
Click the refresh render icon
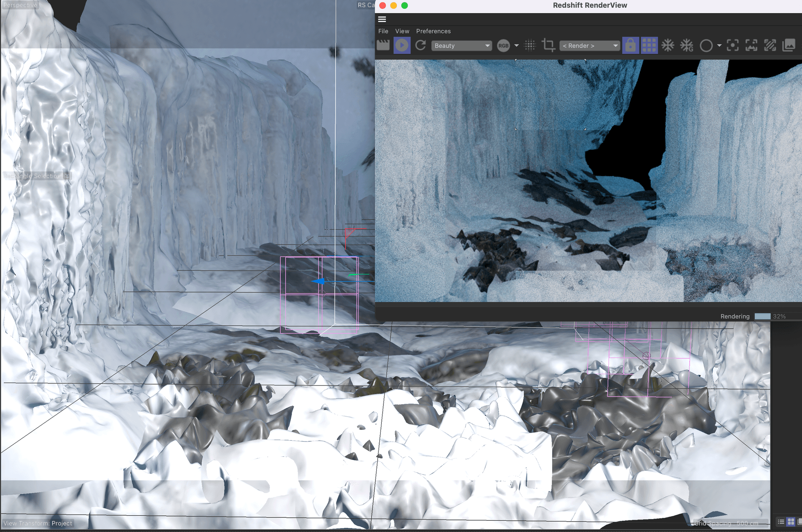[x=421, y=45]
